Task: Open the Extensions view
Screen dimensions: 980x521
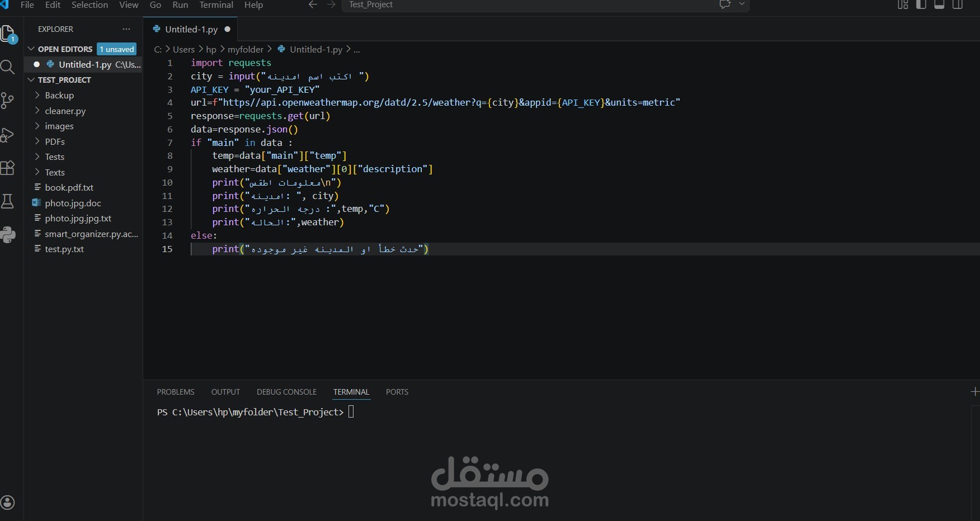Action: (x=7, y=168)
